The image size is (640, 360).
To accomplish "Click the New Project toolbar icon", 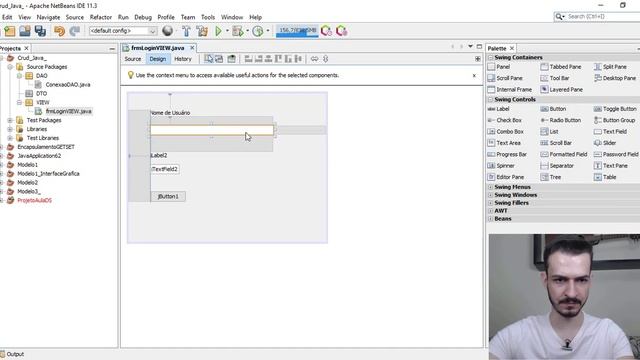I will [x=9, y=31].
